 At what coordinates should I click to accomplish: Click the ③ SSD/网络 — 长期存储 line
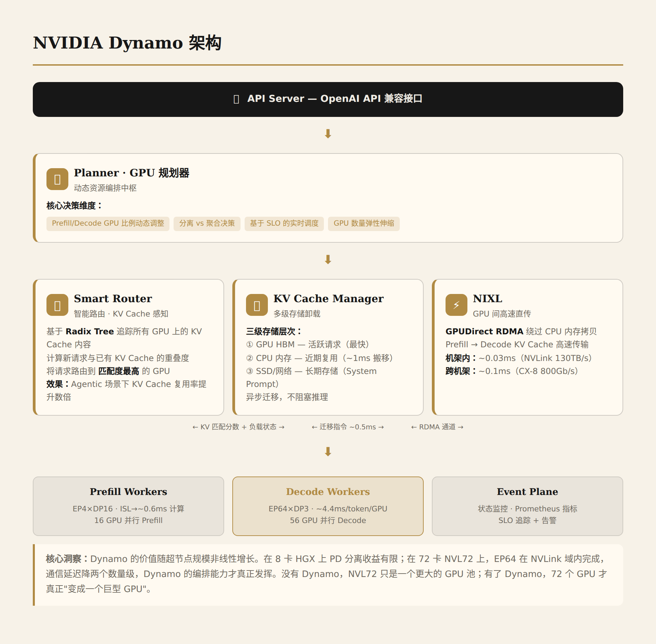(x=311, y=378)
